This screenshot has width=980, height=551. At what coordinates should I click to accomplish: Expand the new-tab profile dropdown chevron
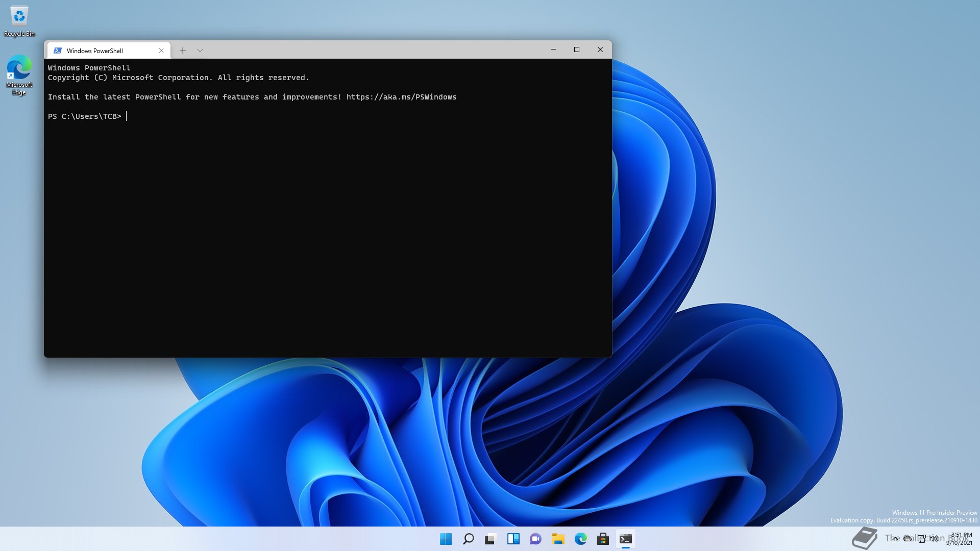coord(200,51)
